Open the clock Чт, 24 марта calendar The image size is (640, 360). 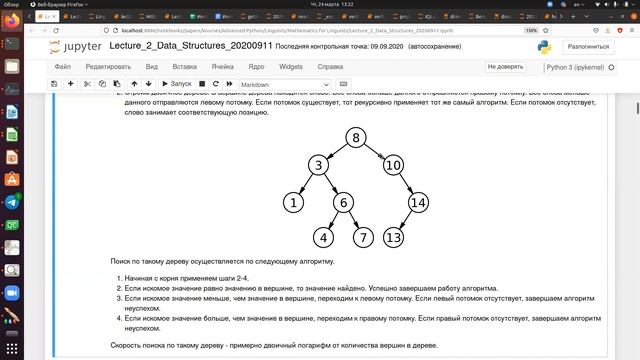click(x=332, y=4)
